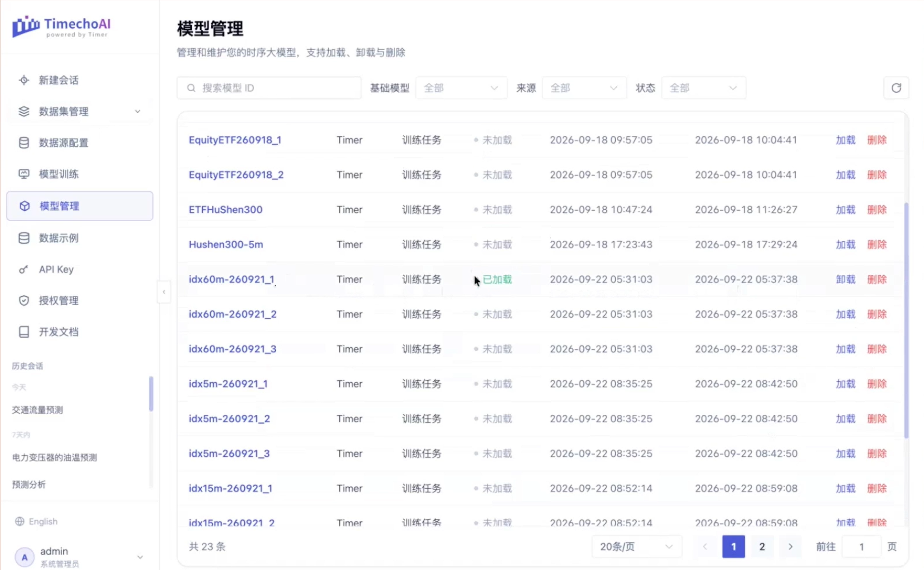This screenshot has height=570, width=924.
Task: Click the 授权管理 shield icon
Action: pos(24,301)
